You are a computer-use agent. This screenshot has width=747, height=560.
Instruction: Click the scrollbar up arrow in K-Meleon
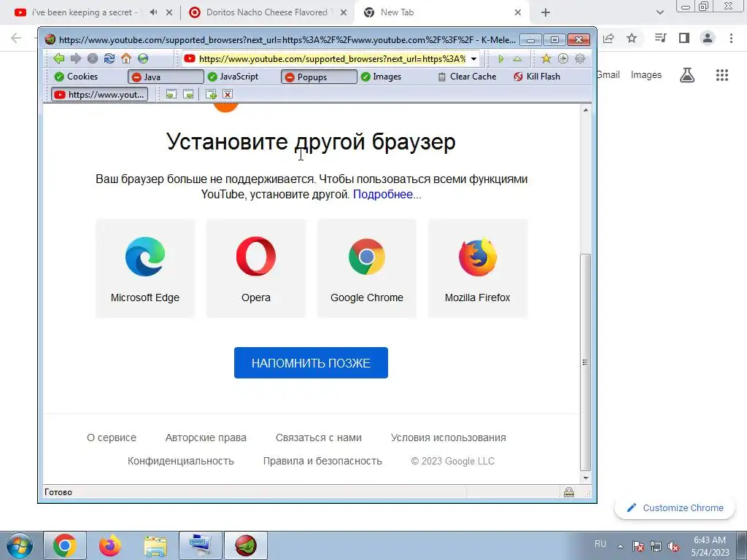[x=586, y=110]
